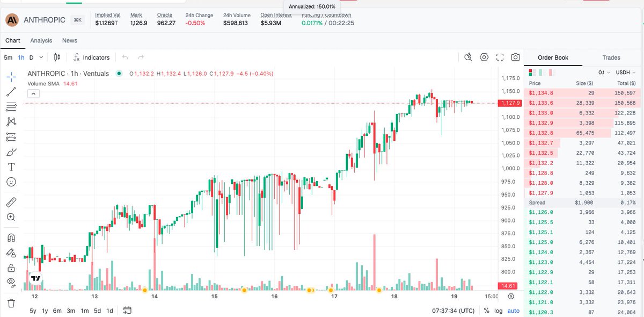The height and width of the screenshot is (317, 644).
Task: Toggle Stay in Drawing Mode pencil-lock
Action: (11, 252)
